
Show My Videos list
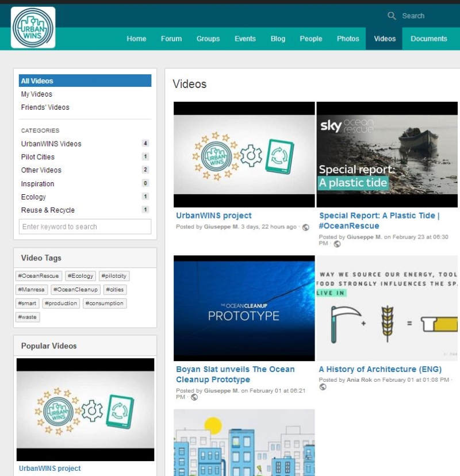(37, 94)
